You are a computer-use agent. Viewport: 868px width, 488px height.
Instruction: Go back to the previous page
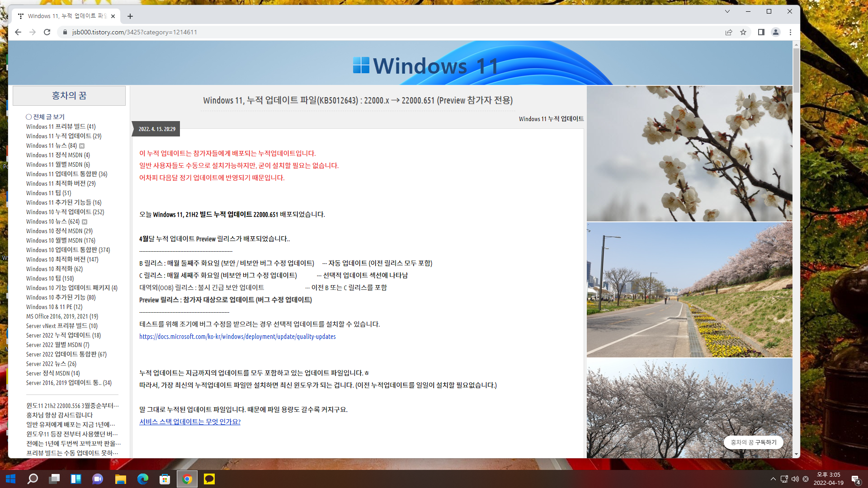[18, 32]
